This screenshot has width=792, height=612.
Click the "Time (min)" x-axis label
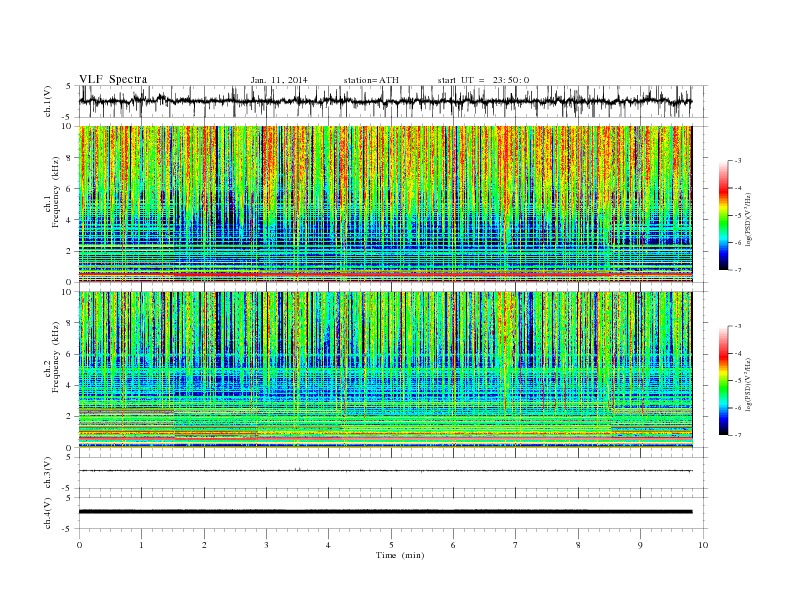point(400,555)
